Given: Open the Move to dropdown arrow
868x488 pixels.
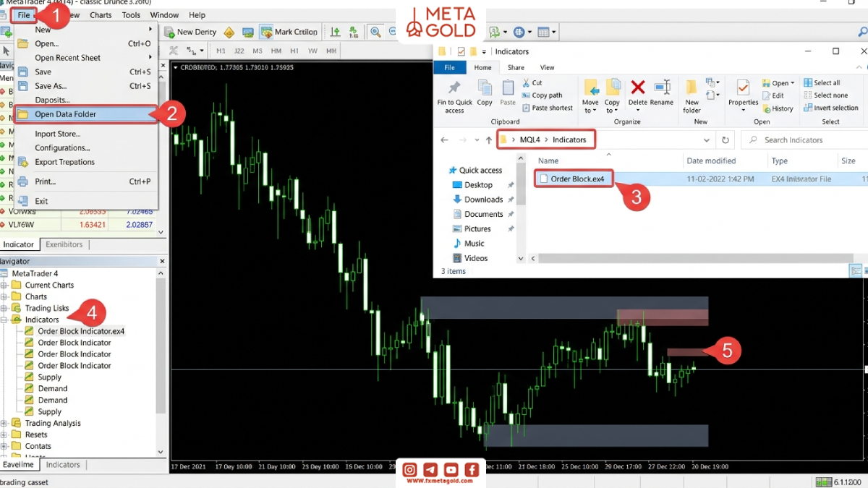Looking at the screenshot, I should (591, 111).
